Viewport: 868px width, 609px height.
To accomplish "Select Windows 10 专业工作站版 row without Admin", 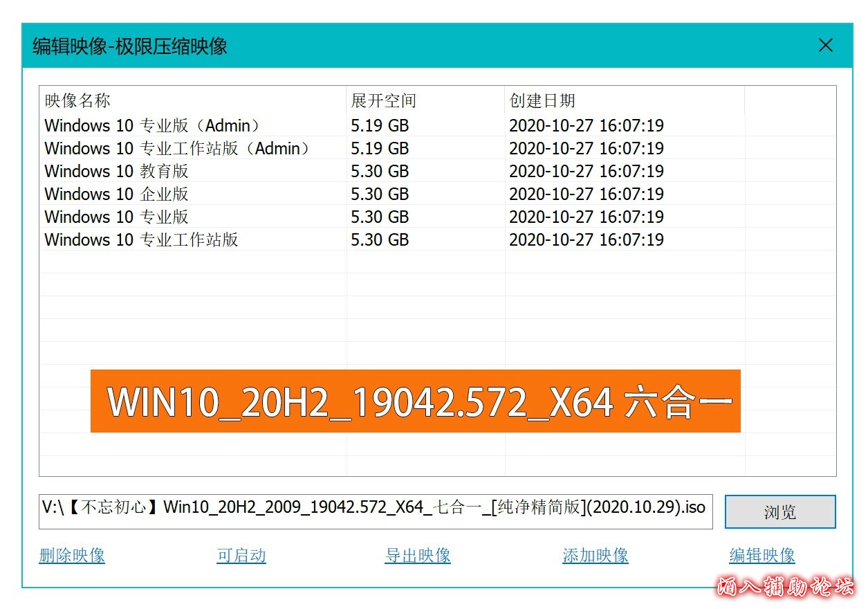I will point(437,239).
